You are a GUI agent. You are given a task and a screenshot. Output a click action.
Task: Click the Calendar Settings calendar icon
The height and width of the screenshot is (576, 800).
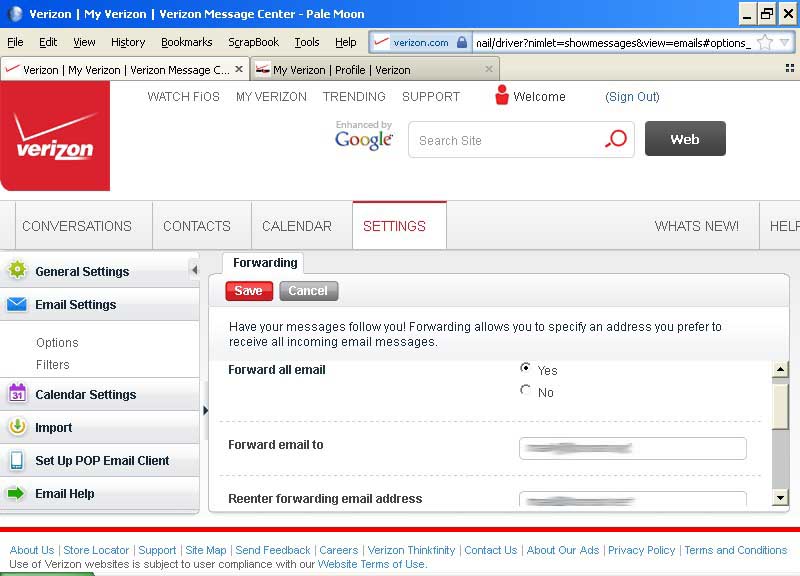pos(17,393)
